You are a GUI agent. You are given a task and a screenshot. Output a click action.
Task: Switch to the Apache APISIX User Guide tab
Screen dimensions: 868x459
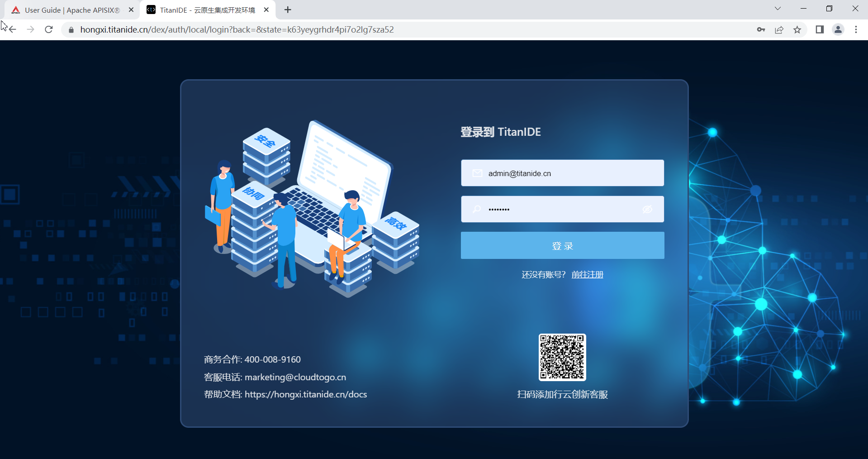[68, 10]
